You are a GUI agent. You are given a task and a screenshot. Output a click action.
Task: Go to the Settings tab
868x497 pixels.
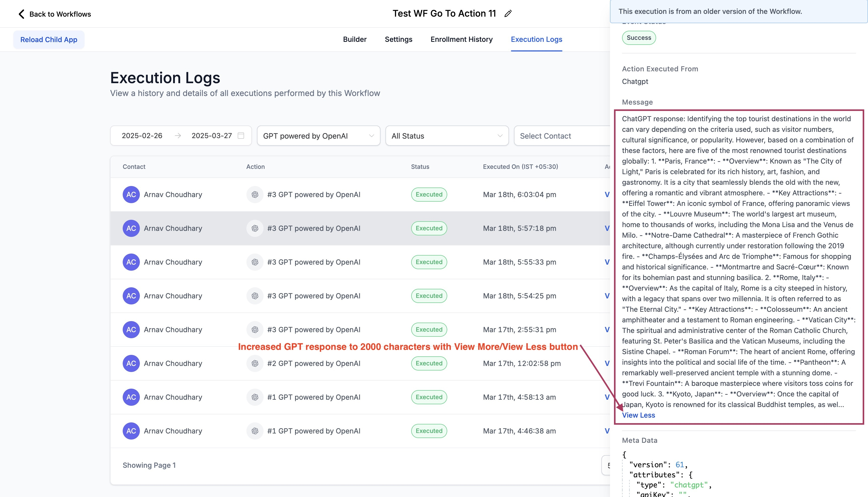[398, 39]
